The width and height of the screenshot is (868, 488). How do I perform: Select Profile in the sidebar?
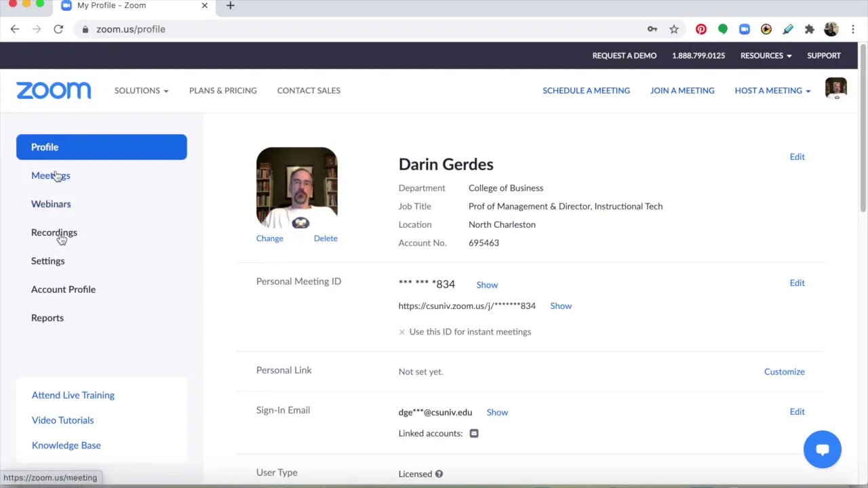(x=102, y=147)
